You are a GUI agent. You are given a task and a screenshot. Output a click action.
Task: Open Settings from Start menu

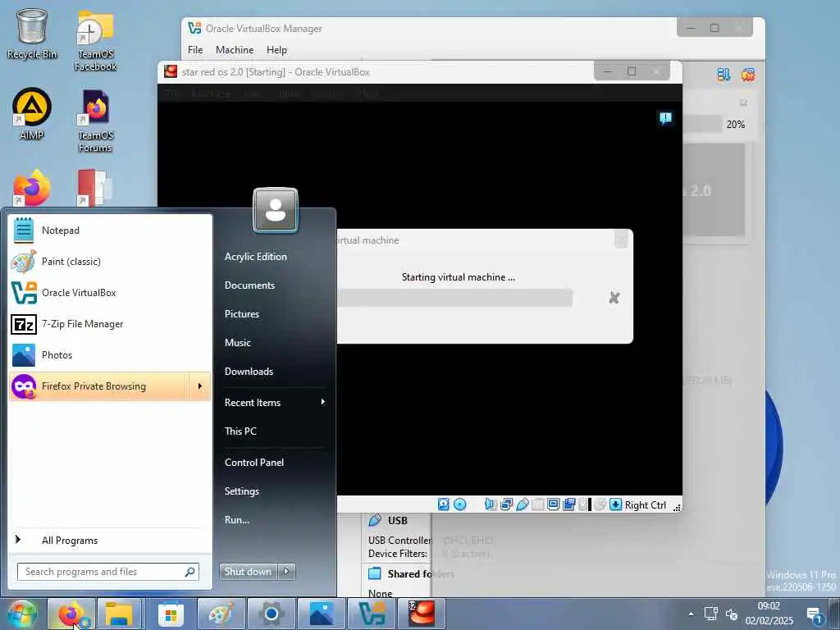(x=242, y=491)
